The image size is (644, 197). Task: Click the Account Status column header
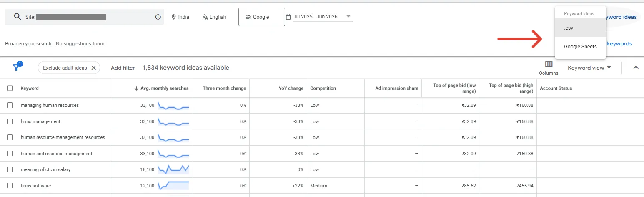click(556, 88)
